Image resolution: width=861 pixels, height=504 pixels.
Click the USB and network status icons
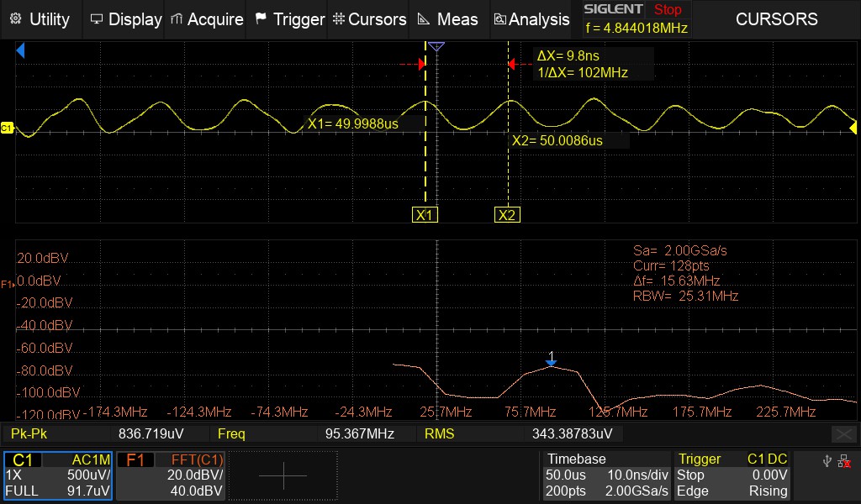(x=837, y=461)
